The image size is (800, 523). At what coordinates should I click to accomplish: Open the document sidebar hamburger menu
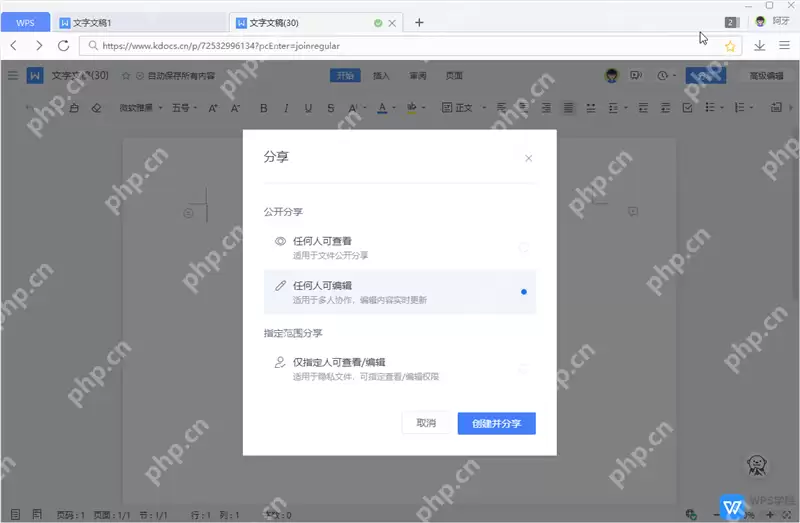pos(13,76)
